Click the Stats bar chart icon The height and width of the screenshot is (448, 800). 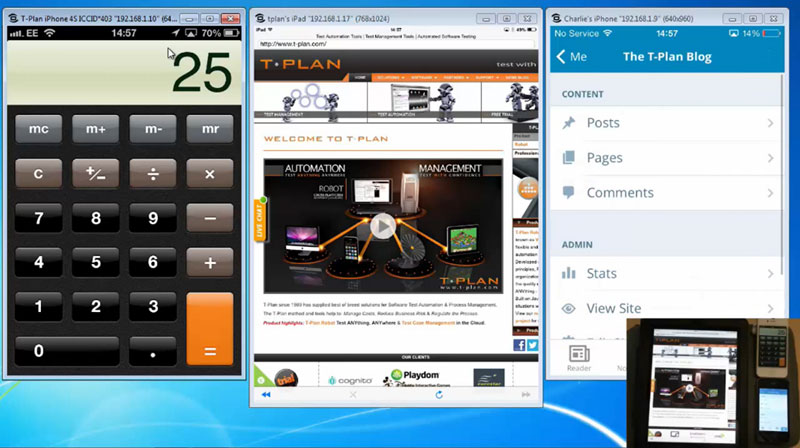coord(568,273)
